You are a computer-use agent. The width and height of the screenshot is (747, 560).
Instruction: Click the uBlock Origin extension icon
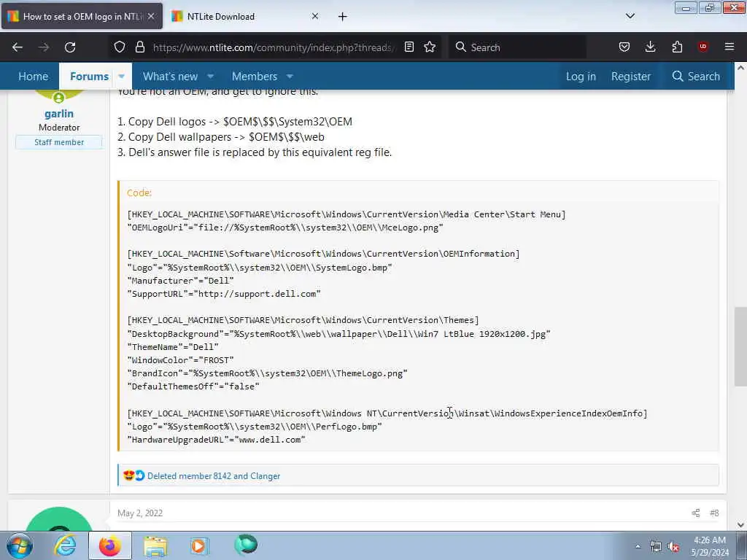tap(703, 47)
